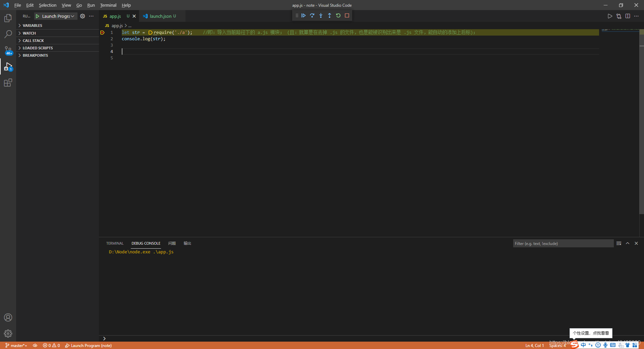
Task: Stop the debug session
Action: (347, 15)
